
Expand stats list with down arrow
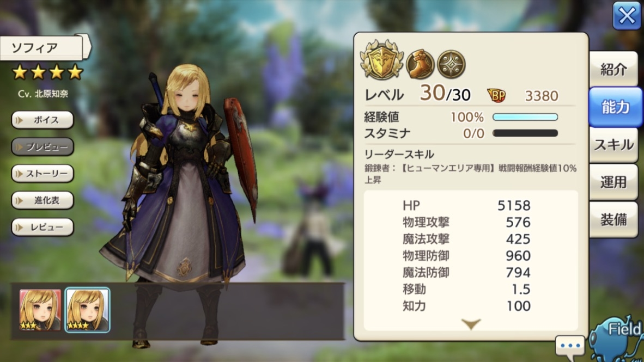[x=471, y=324]
